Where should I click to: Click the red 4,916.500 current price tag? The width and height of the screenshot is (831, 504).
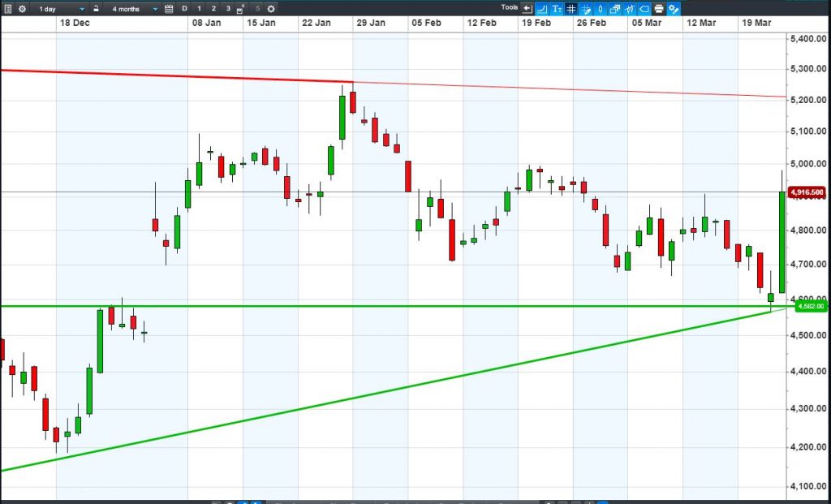click(x=807, y=192)
